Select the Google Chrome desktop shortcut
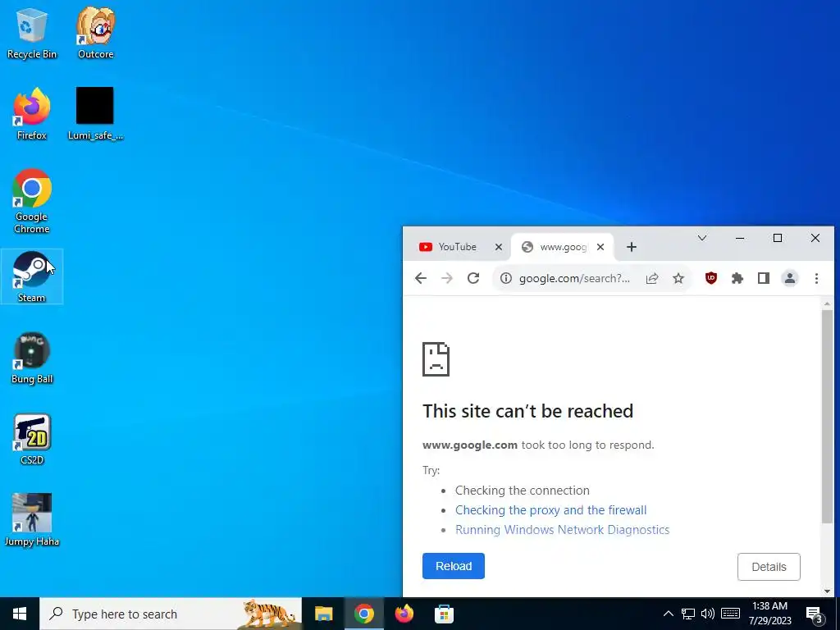 (x=32, y=202)
